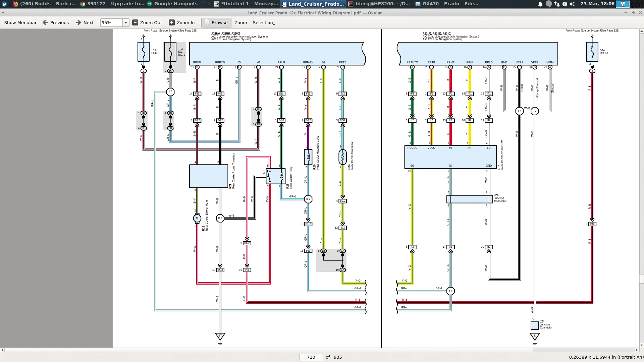Click the volume speaker tray icon
Image resolution: width=644 pixels, height=362 pixels.
tap(573, 4)
